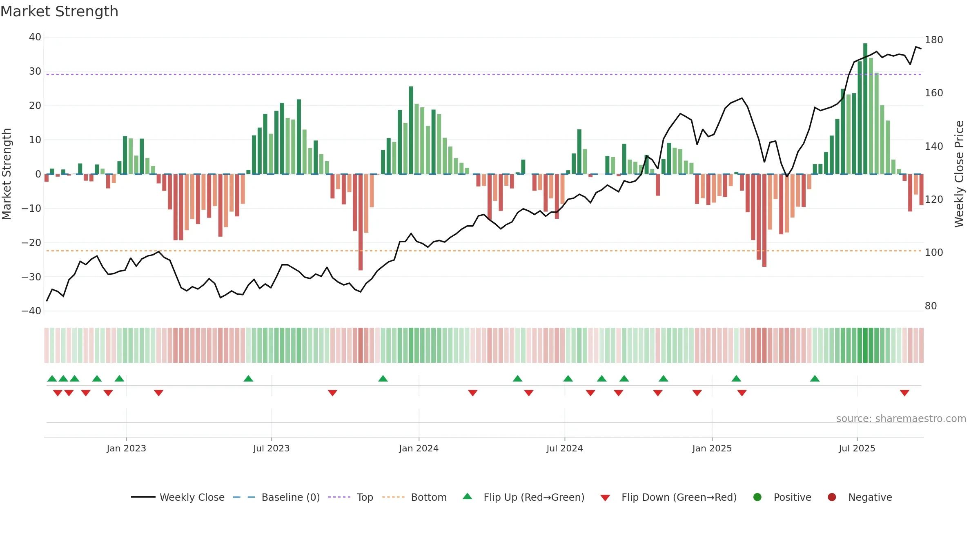The image size is (980, 551).
Task: Click the Flip Up marker just before Jul 2023
Action: pos(248,378)
